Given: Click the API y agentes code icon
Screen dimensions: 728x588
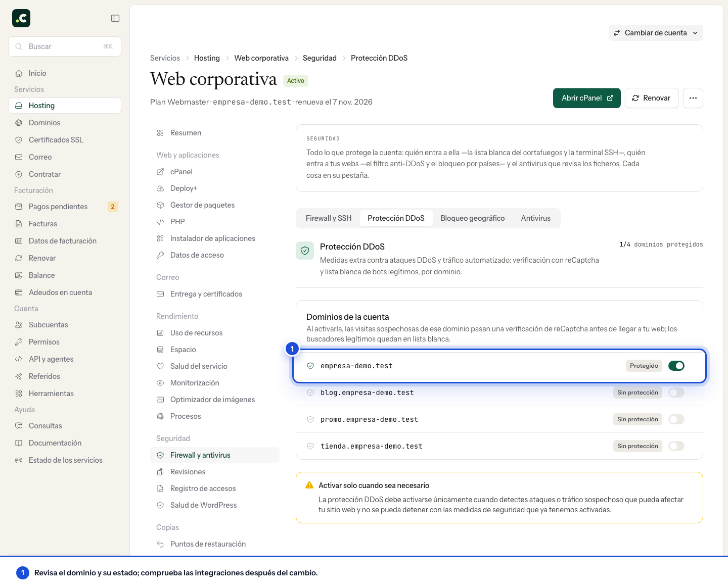Looking at the screenshot, I should (19, 359).
